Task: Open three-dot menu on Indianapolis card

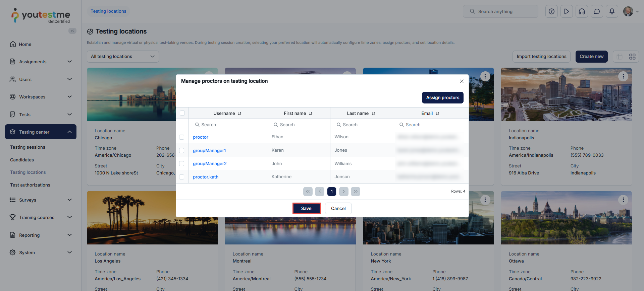Action: (x=623, y=76)
